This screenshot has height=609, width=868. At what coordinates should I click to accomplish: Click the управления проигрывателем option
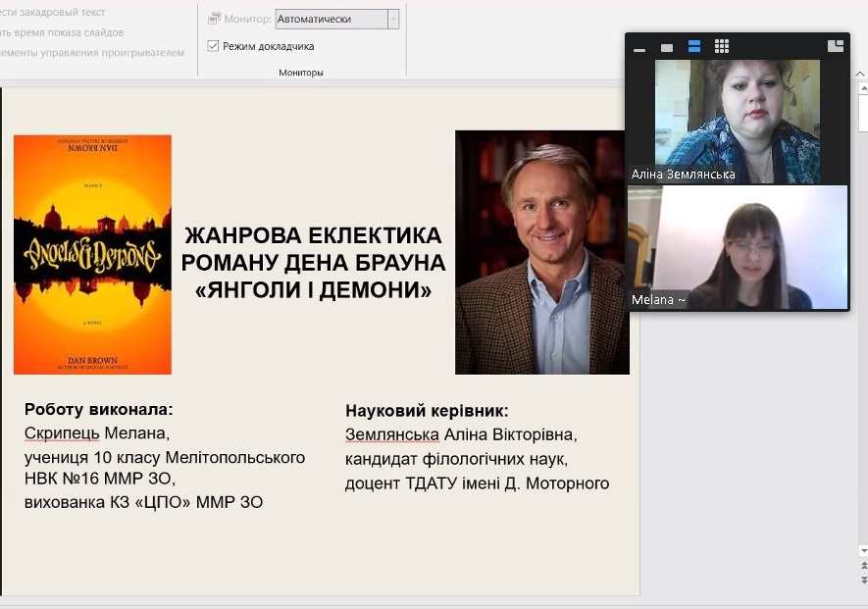coord(92,52)
